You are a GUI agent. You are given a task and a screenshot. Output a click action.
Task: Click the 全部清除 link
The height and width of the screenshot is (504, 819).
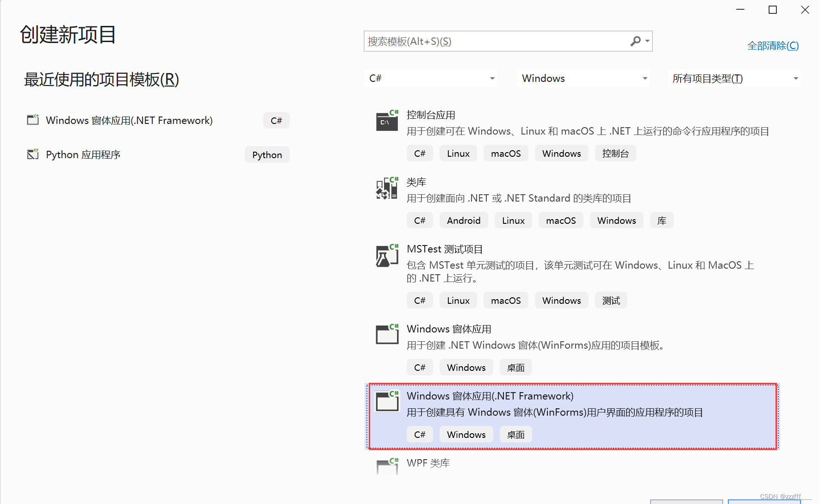tap(773, 45)
